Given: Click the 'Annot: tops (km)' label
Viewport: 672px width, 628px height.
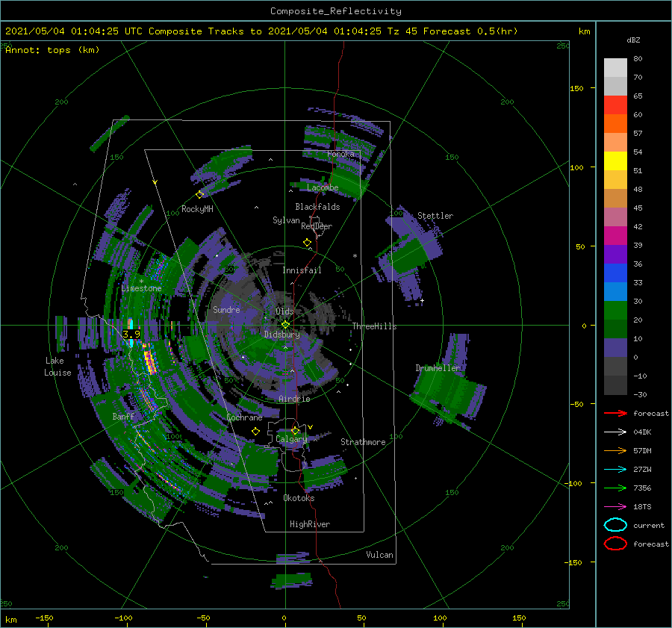Looking at the screenshot, I should tap(52, 50).
